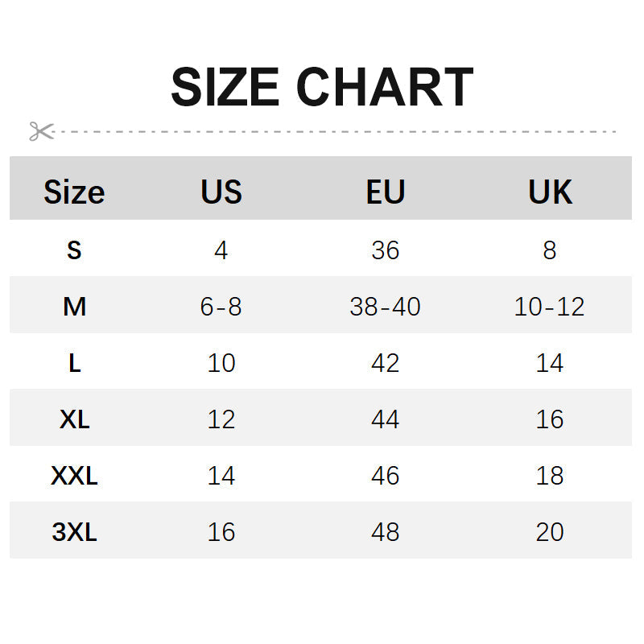The image size is (644, 644).
Task: Click EU value 38-40 for size M
Action: (x=385, y=307)
